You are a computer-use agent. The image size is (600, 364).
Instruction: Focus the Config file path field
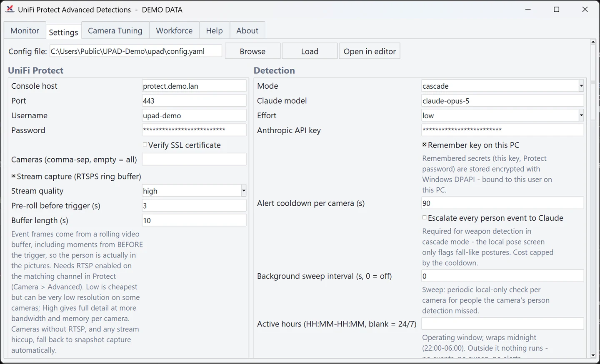coord(136,51)
